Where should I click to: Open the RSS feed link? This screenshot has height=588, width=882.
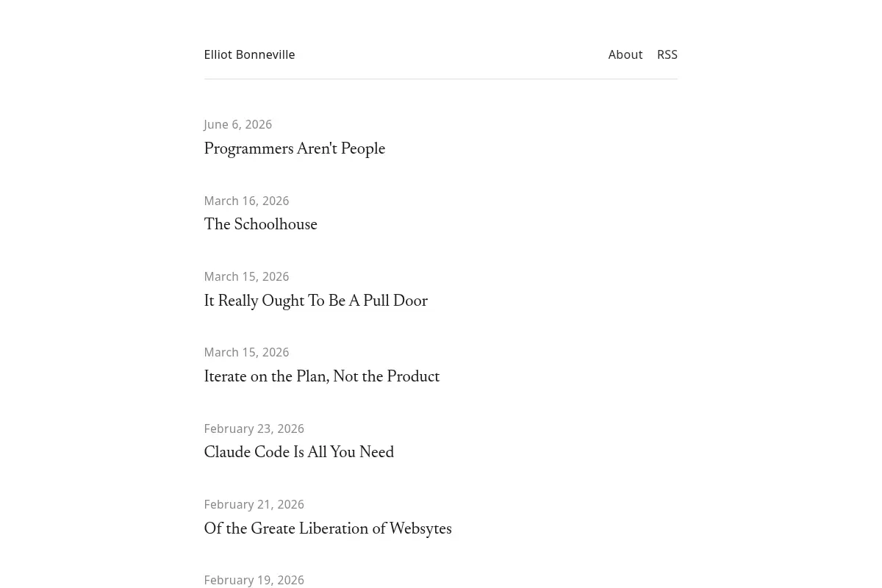(667, 54)
